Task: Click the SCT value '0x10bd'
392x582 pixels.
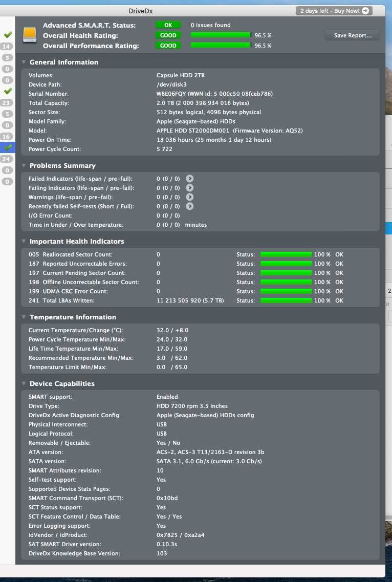Action: (x=167, y=498)
